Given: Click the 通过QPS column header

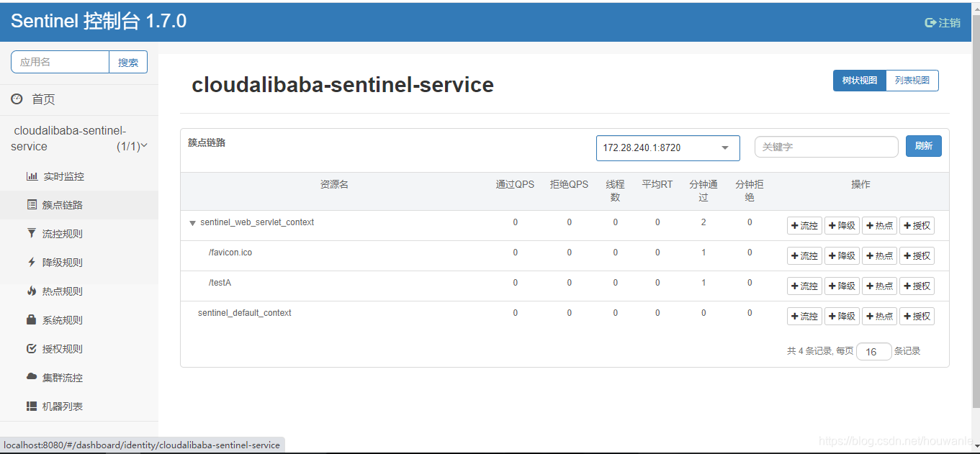Looking at the screenshot, I should (515, 184).
